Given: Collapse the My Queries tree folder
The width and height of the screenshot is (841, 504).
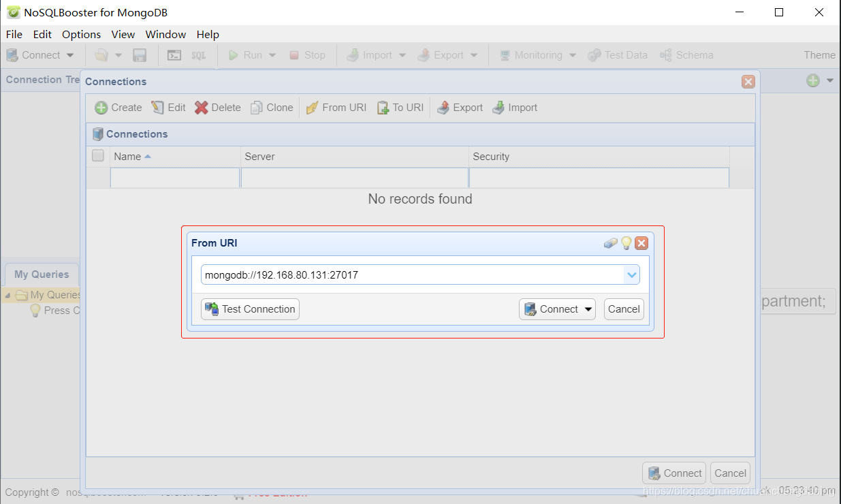Looking at the screenshot, I should pyautogui.click(x=7, y=295).
